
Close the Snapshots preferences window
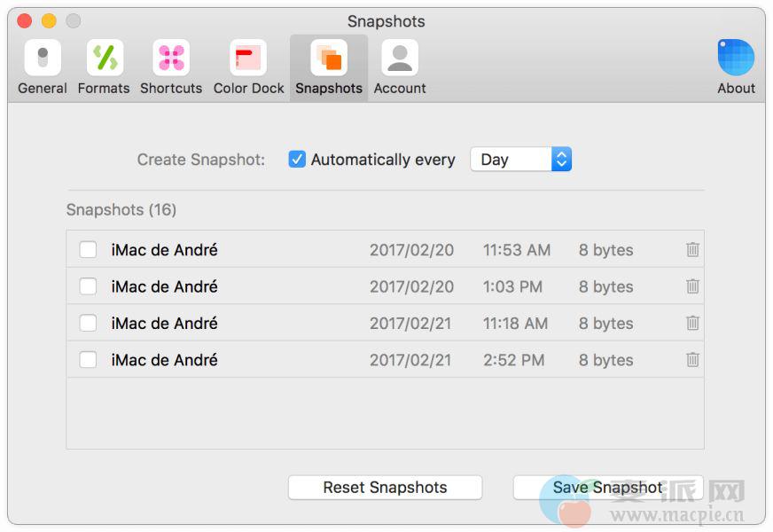click(x=25, y=21)
